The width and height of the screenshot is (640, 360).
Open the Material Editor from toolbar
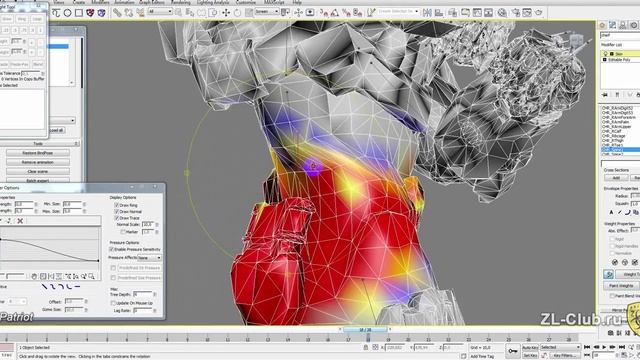point(502,13)
